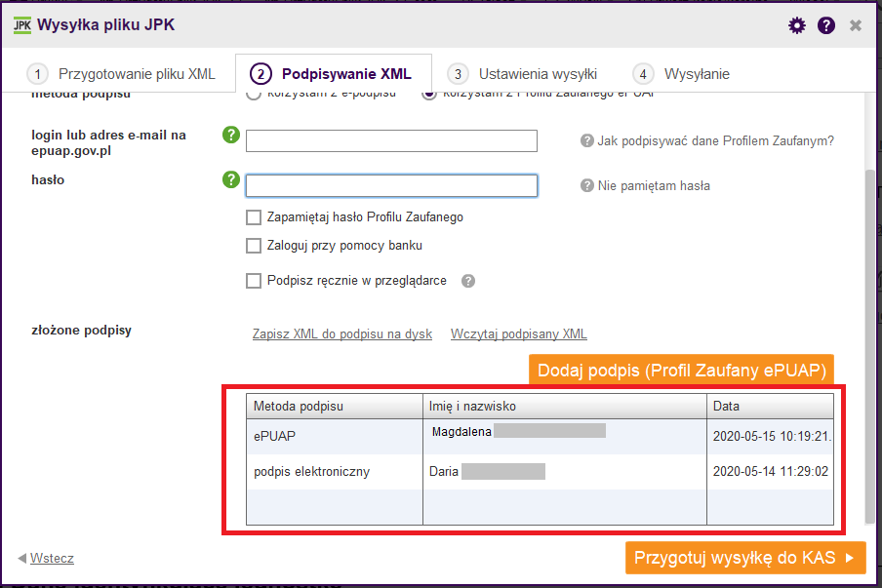
Task: Click Dodaj podpis (Profil Zaufany ePUAP) button
Action: pos(681,371)
